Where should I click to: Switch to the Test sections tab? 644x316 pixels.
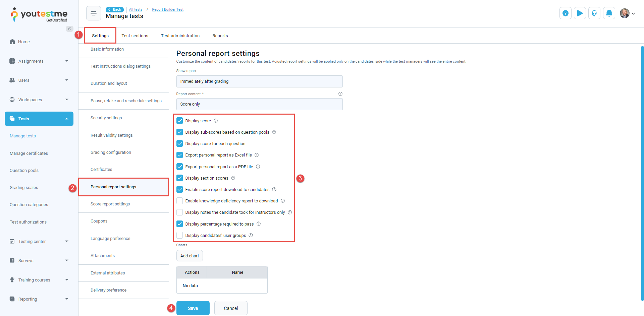[135, 36]
